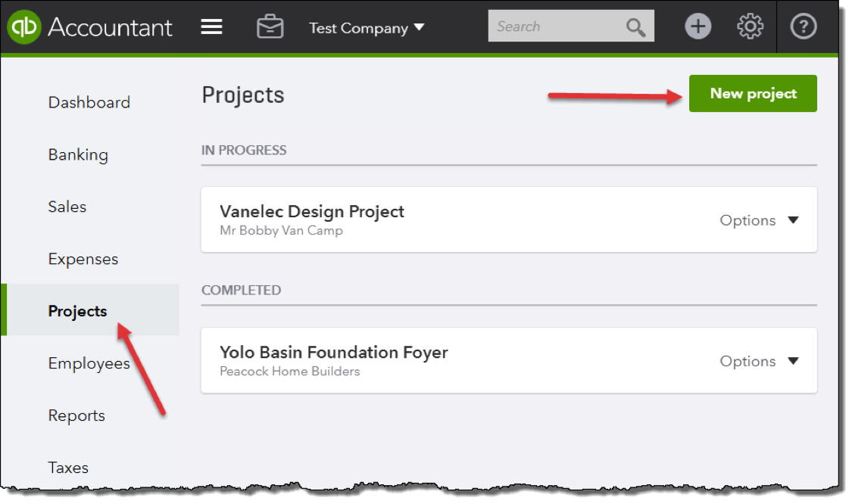
Task: Open Vanelec Design Project
Action: click(312, 212)
